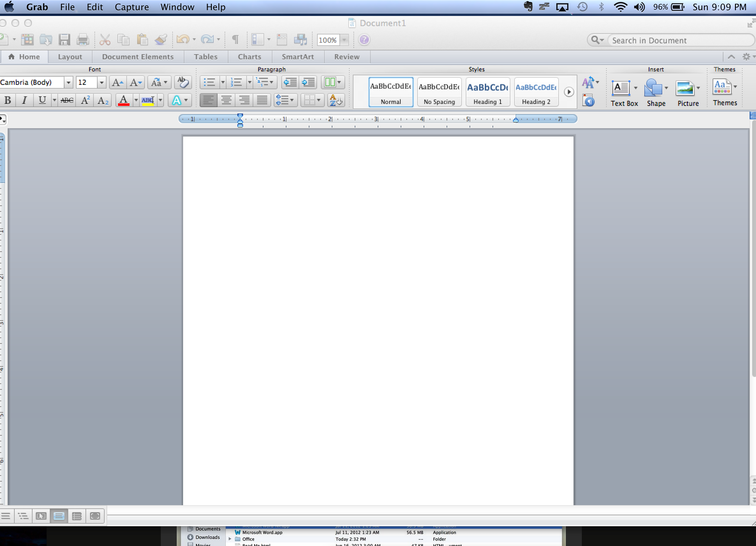Click the Format Painter brush icon
Viewport: 756px width, 546px height.
point(161,40)
